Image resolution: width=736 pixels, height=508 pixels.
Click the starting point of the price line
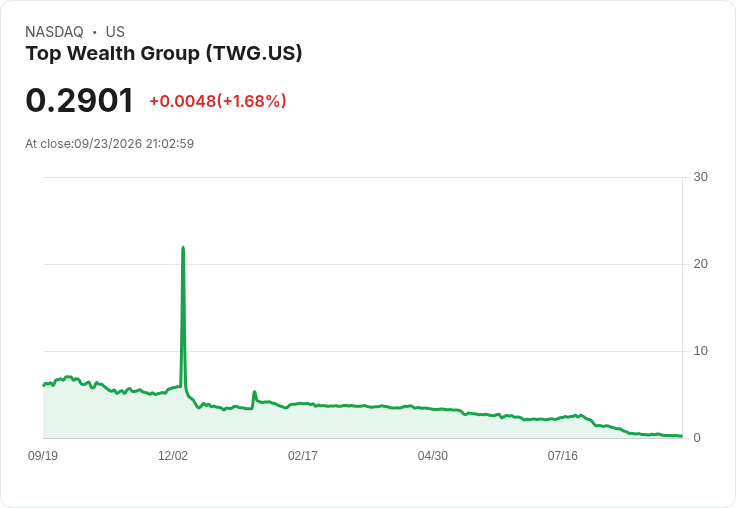pos(44,385)
